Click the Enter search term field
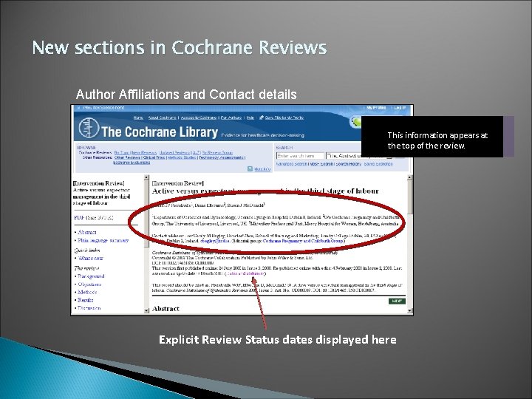The width and height of the screenshot is (532, 399). 300,156
